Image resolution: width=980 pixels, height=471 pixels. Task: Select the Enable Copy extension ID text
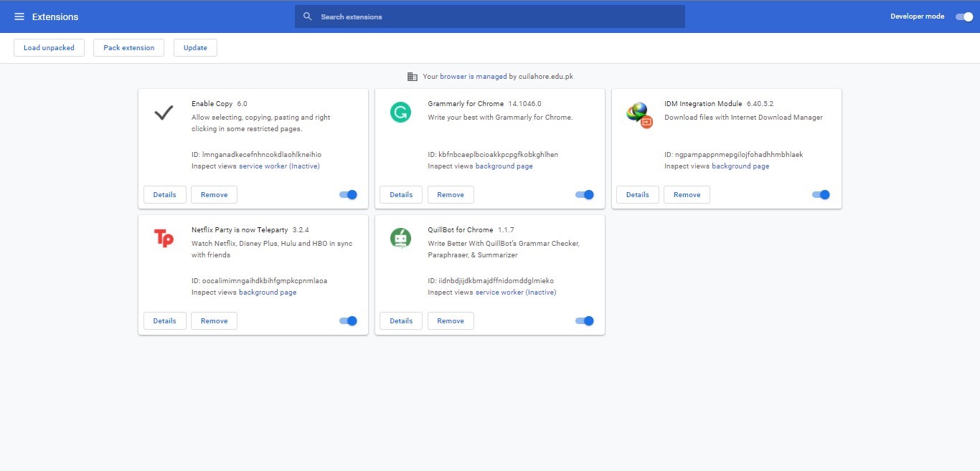click(257, 155)
